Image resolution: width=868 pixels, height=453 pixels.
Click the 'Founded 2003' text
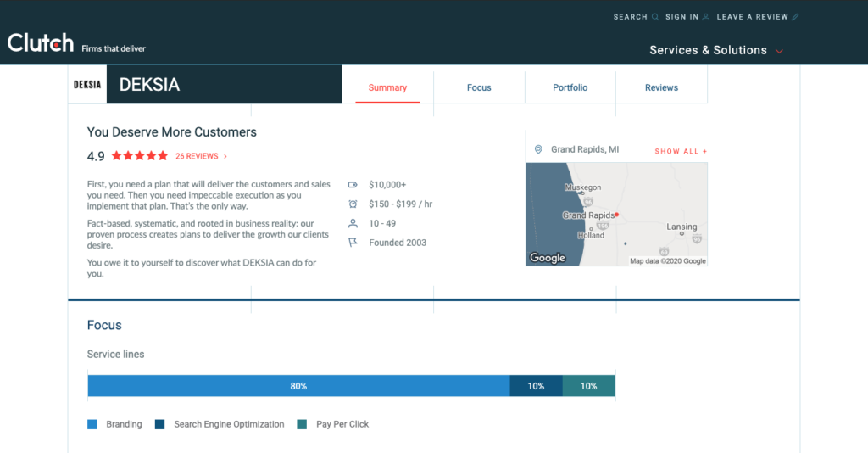[398, 243]
